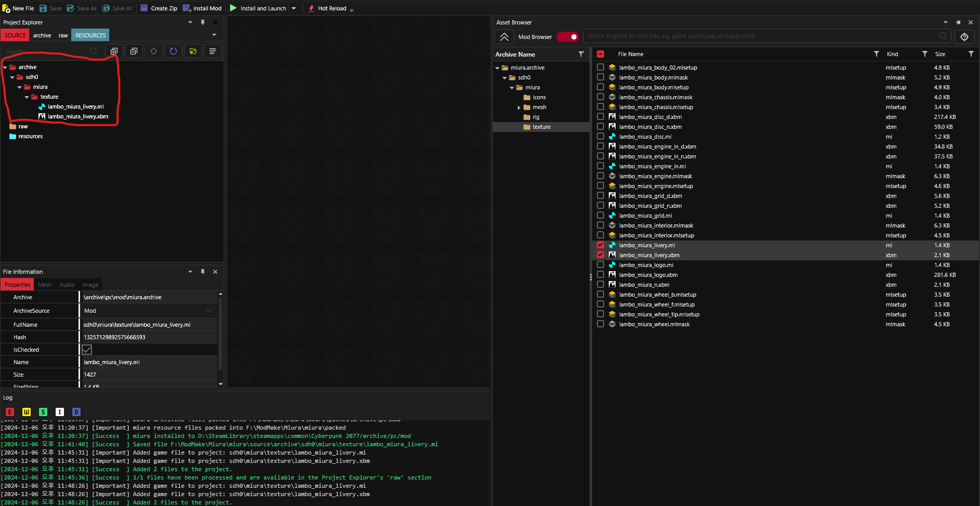Open the File Name column filter
Screen dimensions: 980x506
pyautogui.click(x=877, y=54)
